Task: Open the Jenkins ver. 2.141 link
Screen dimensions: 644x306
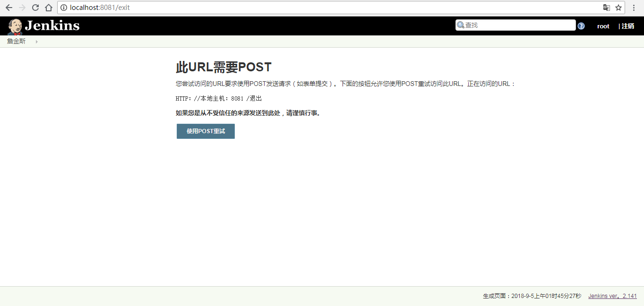Action: tap(612, 296)
